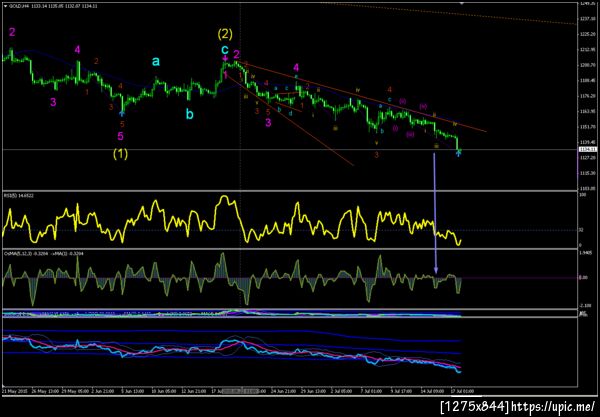Screen dimensions: 600x417
Task: Select the 1212.95 price axis label
Action: 587,49
